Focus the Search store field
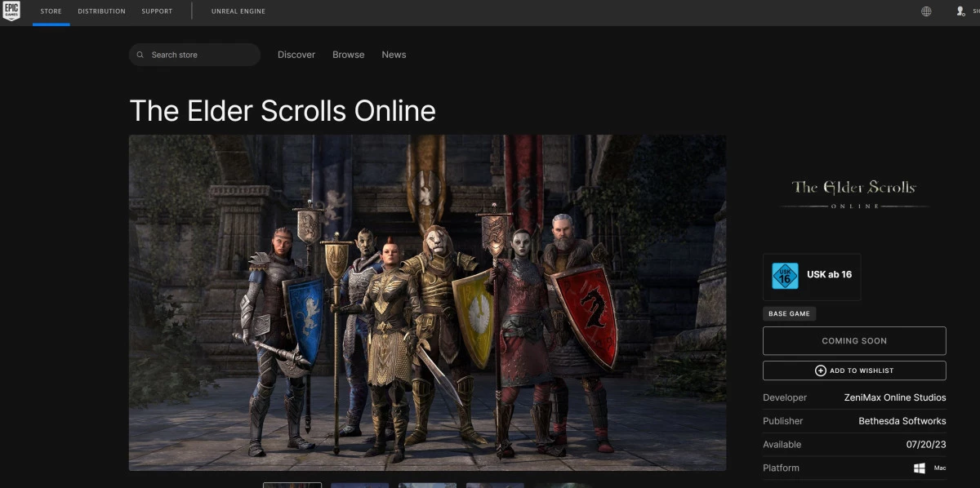 tap(194, 55)
